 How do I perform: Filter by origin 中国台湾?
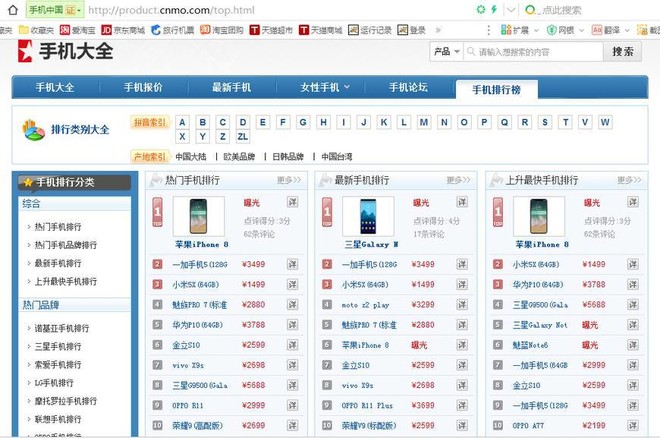tap(337, 157)
